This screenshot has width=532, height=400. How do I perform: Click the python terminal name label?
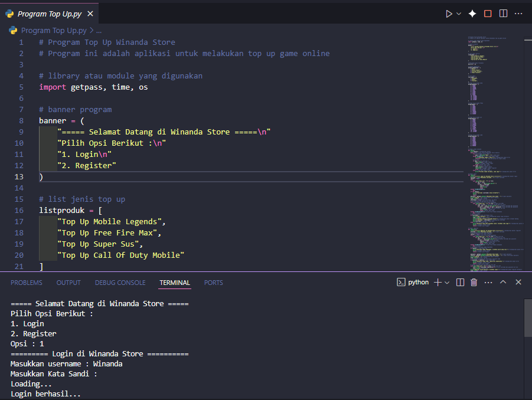pyautogui.click(x=419, y=283)
